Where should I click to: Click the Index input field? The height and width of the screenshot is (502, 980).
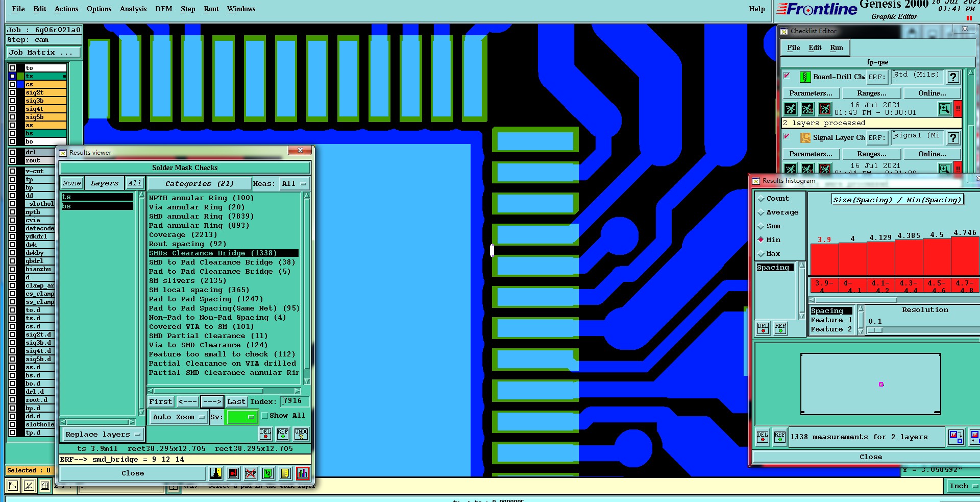295,401
